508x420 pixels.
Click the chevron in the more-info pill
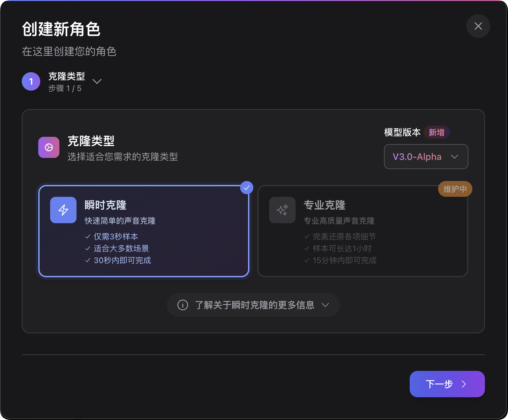[x=325, y=305]
